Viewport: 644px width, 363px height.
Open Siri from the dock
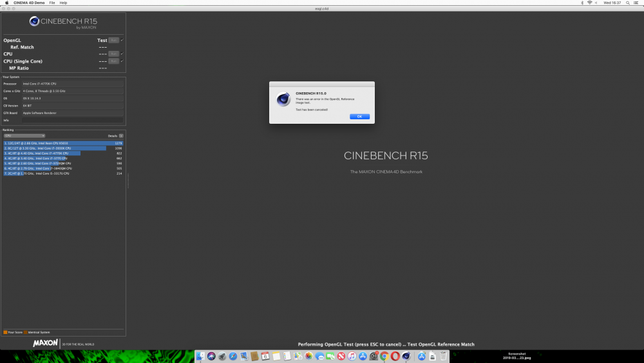(x=211, y=356)
